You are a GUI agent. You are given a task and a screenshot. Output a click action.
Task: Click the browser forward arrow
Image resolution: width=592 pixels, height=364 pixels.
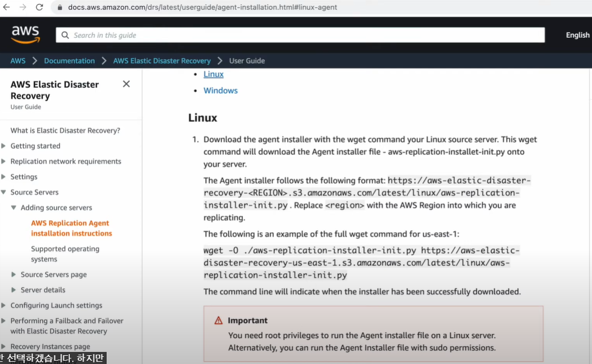point(23,7)
